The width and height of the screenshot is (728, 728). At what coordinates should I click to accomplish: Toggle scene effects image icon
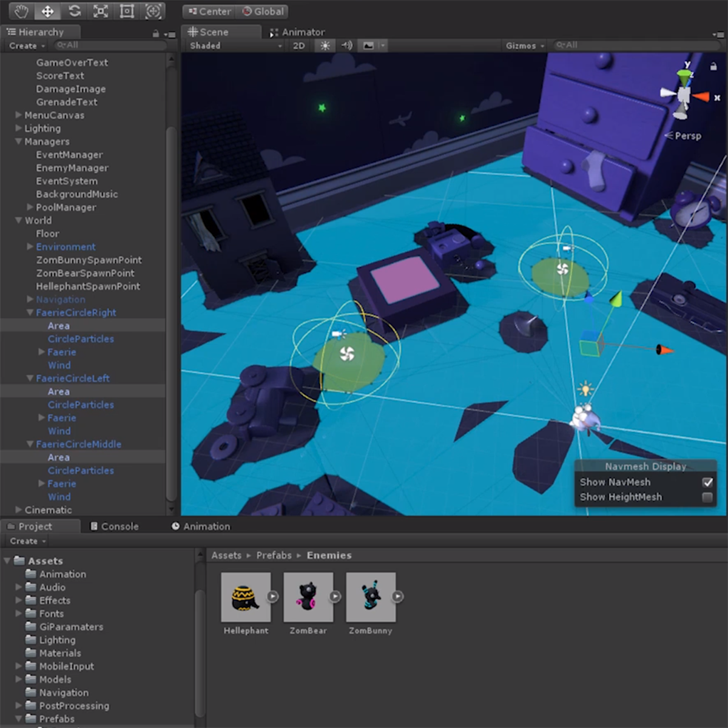(368, 45)
